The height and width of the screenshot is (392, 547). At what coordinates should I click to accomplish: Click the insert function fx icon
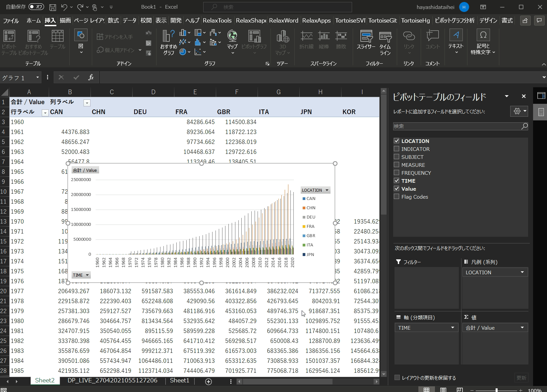coord(91,77)
